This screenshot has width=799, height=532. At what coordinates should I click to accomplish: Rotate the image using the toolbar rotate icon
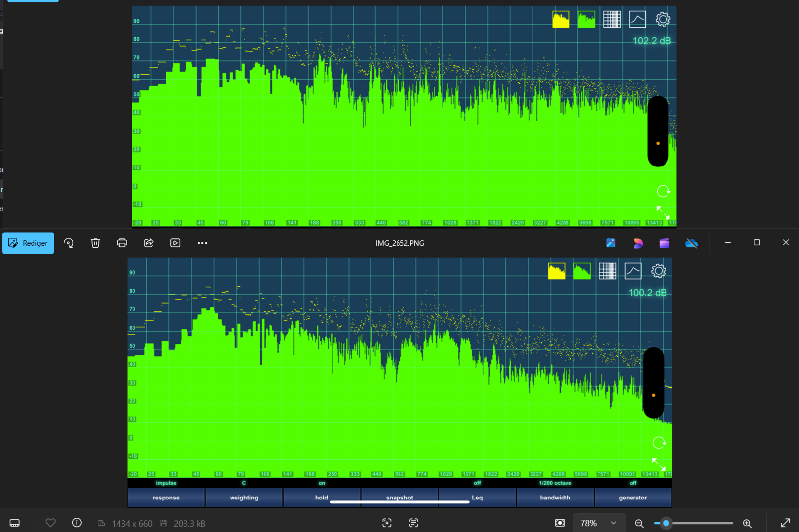pyautogui.click(x=69, y=243)
